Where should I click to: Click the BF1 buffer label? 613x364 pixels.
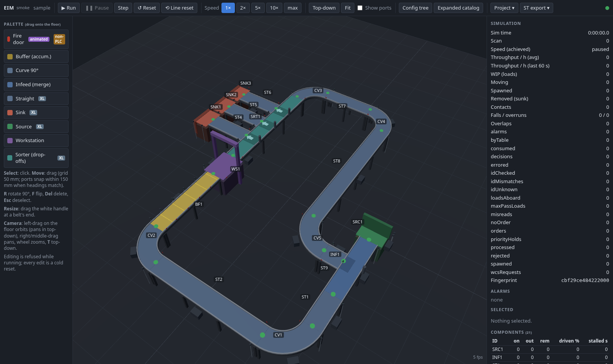click(x=198, y=204)
